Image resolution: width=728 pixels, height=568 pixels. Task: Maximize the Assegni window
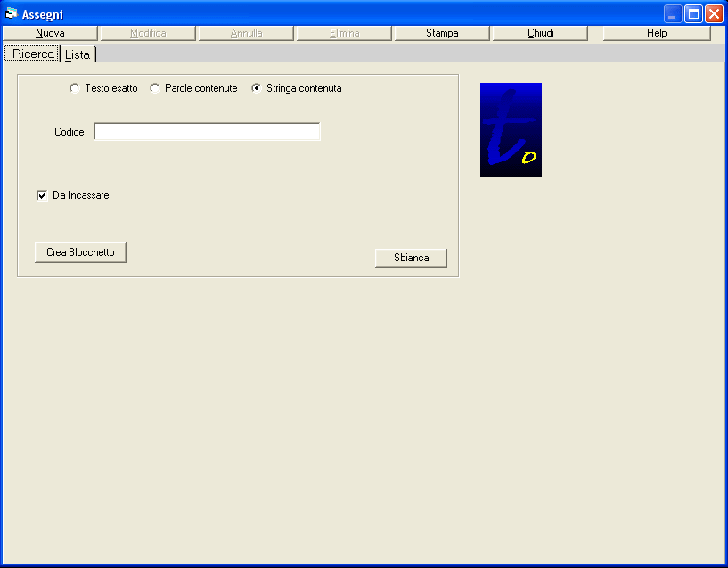[693, 14]
